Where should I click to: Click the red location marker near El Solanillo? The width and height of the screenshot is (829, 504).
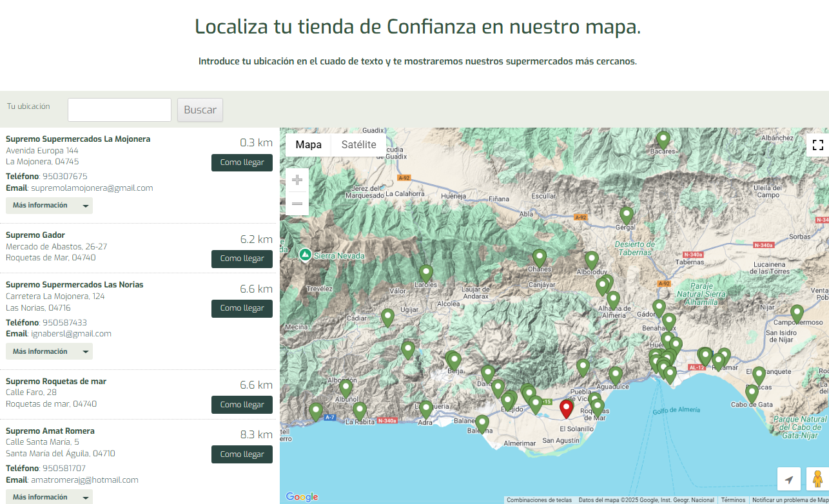point(567,409)
